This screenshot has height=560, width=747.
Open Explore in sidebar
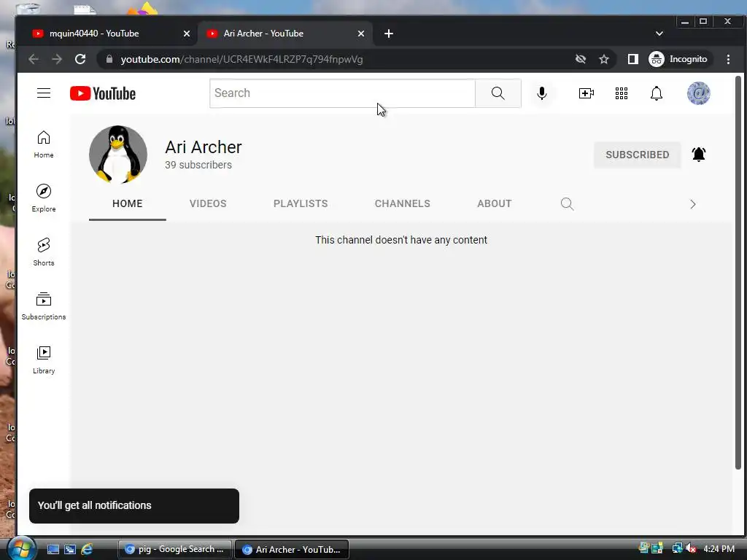click(44, 198)
